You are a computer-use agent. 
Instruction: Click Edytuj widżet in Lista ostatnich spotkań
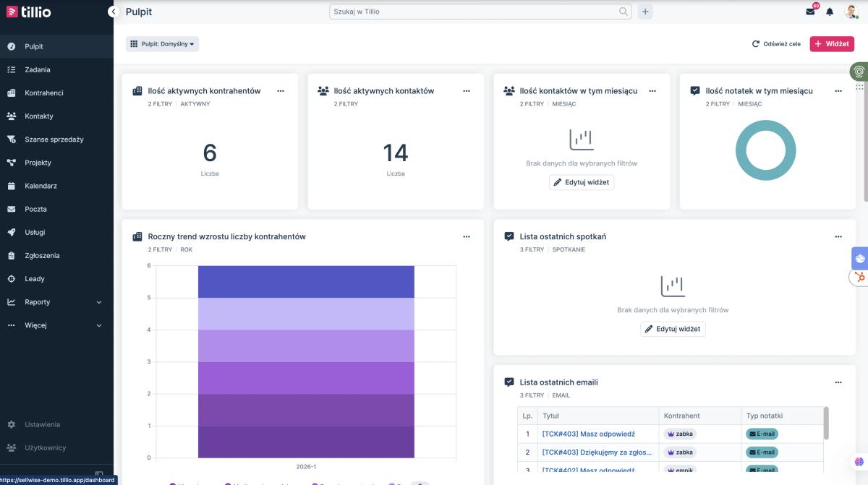point(673,329)
